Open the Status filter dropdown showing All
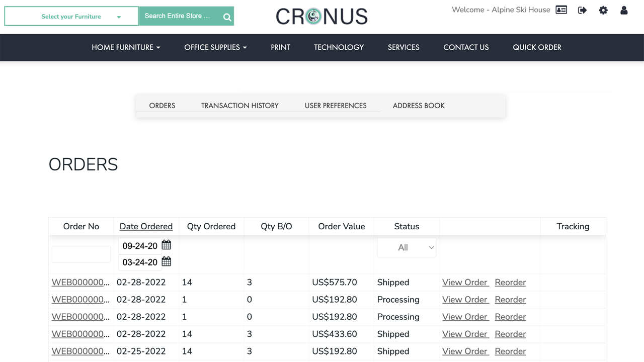 407,247
